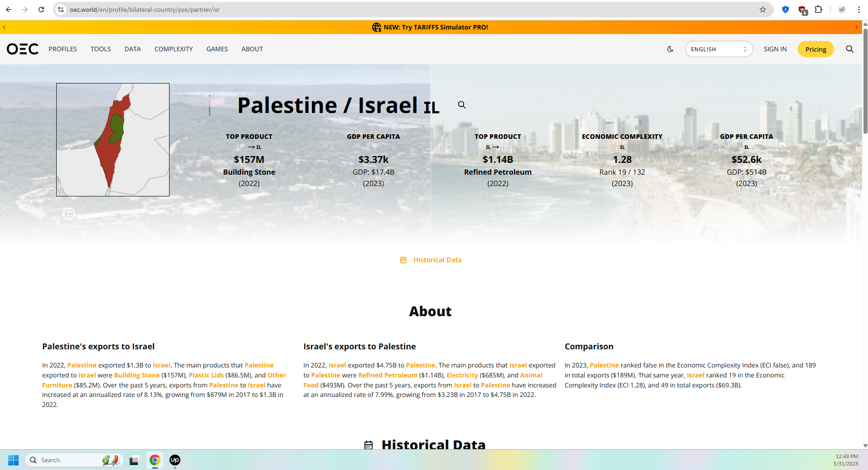Viewport: 868px width, 470px height.
Task: Go to previous banner with left chevron
Action: (x=4, y=27)
